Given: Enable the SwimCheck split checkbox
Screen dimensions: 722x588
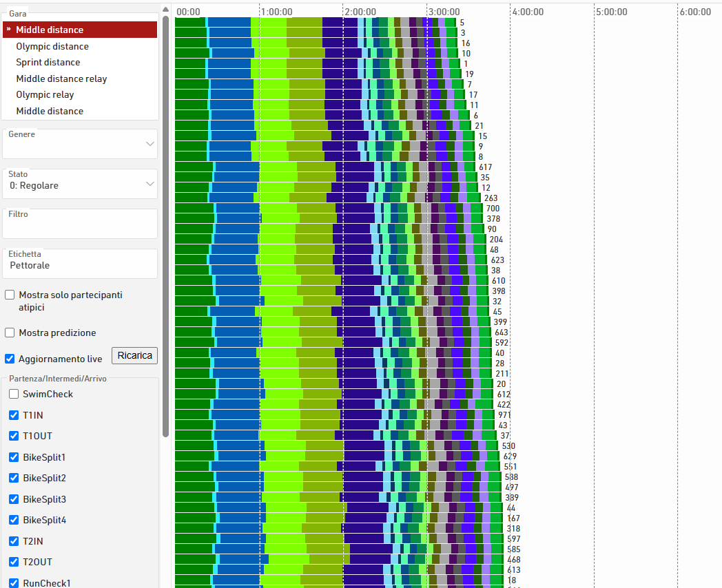Looking at the screenshot, I should [x=14, y=394].
